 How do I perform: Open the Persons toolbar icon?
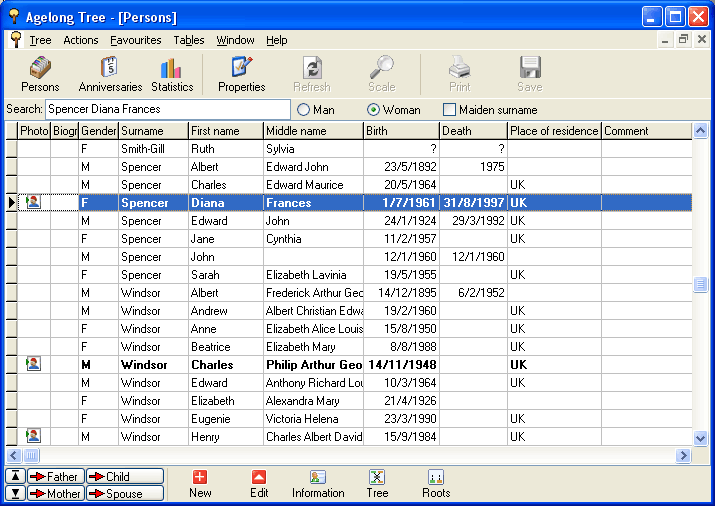(40, 74)
